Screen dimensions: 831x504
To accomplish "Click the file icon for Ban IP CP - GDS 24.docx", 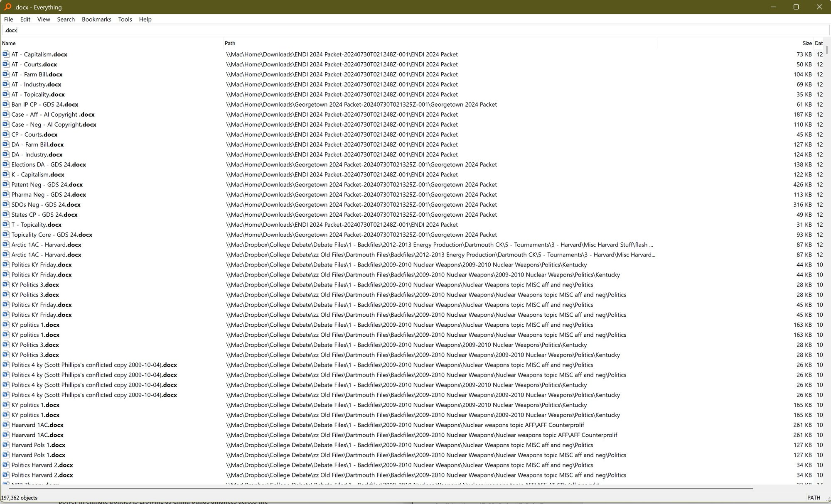I will pos(6,104).
